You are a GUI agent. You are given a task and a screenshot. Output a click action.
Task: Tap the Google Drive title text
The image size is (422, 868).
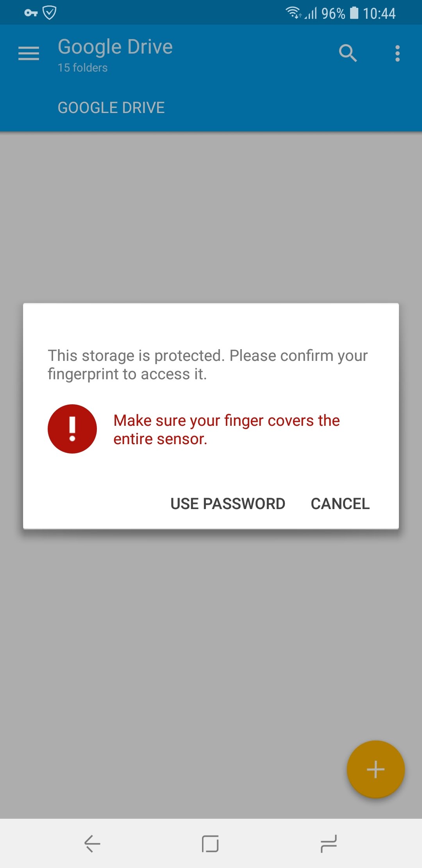click(115, 47)
